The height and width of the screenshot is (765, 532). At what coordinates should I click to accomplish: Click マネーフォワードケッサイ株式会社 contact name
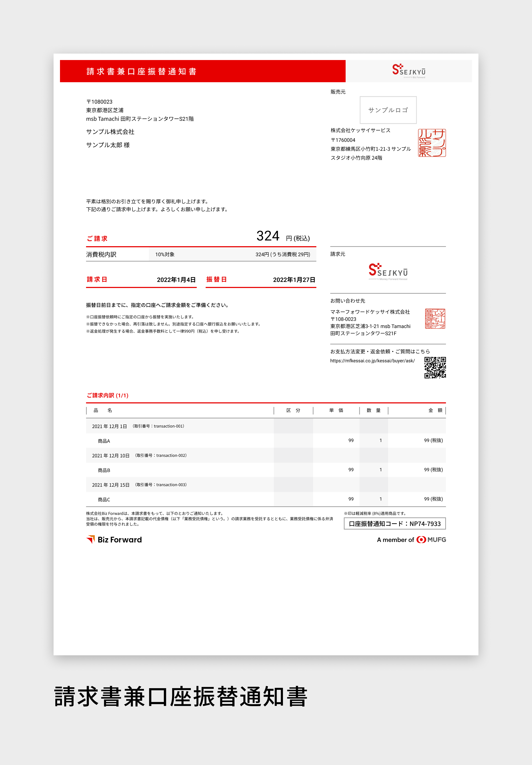pos(370,312)
